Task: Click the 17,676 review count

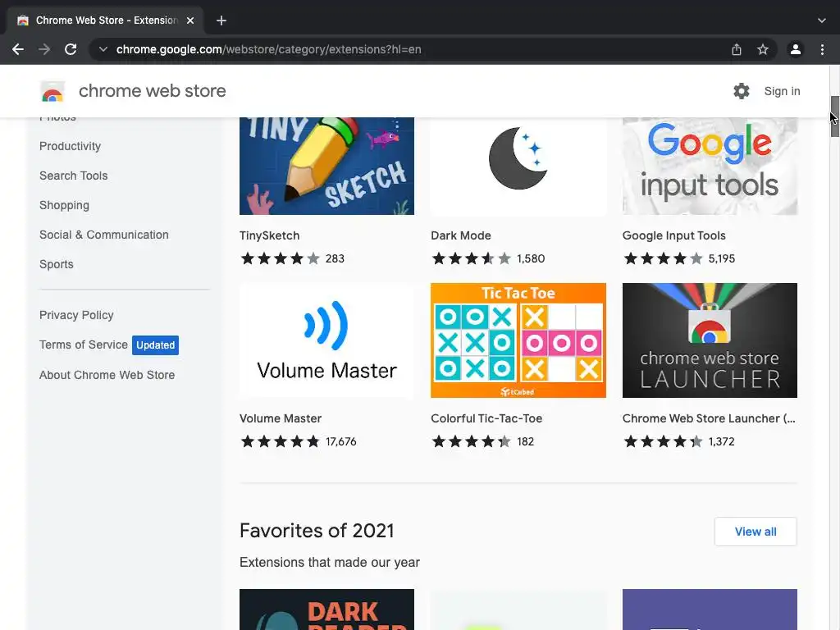Action: click(340, 441)
